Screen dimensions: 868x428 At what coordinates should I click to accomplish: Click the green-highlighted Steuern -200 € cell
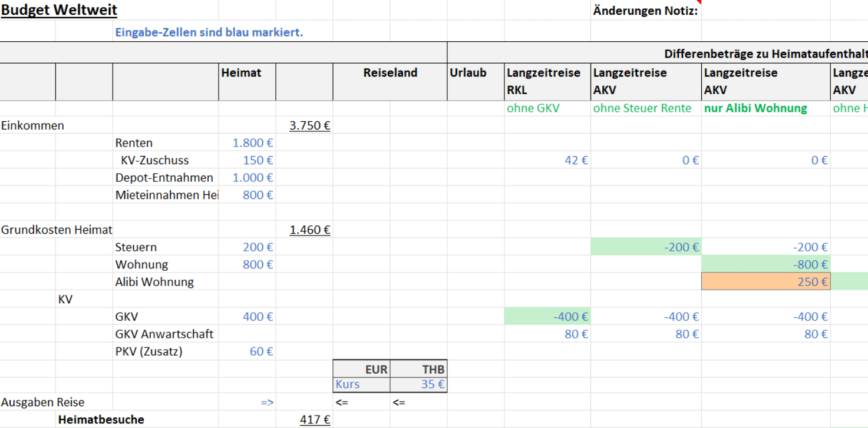(646, 247)
